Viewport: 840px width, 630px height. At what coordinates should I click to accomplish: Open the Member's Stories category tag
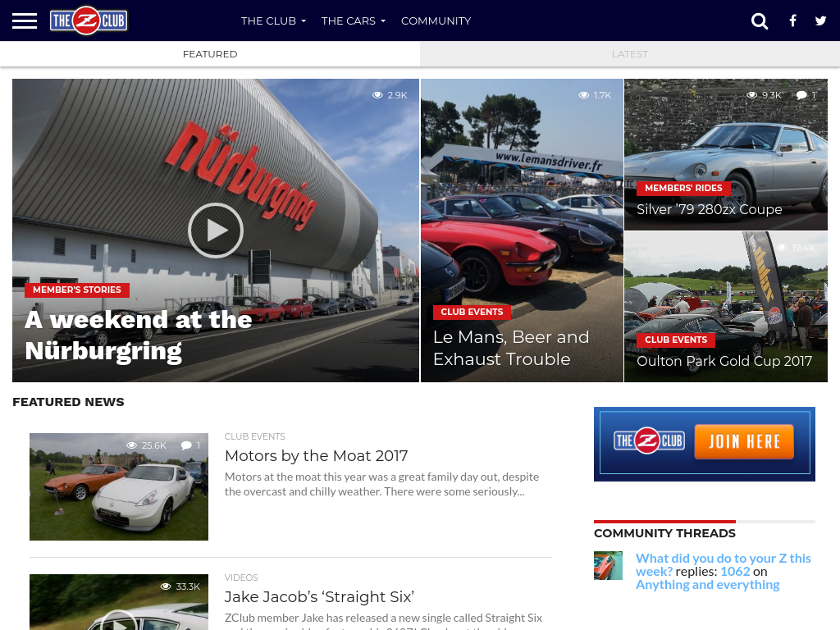pos(77,290)
